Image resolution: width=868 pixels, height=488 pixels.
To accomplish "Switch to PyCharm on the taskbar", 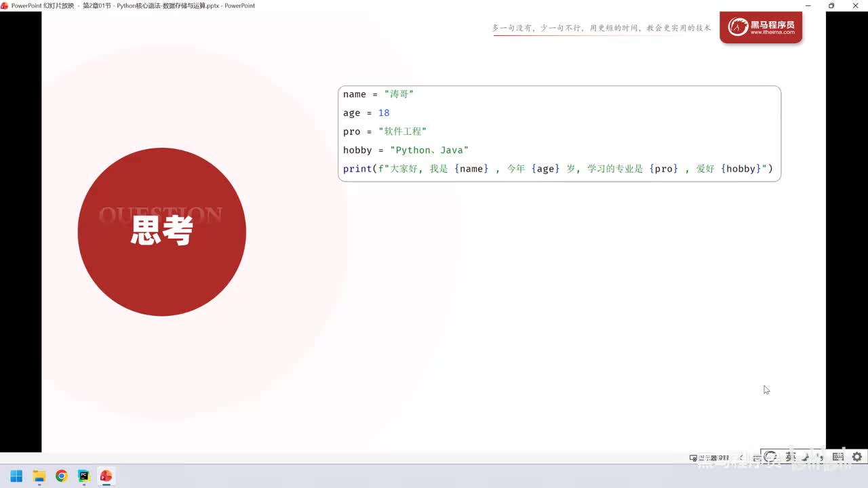I will (83, 476).
